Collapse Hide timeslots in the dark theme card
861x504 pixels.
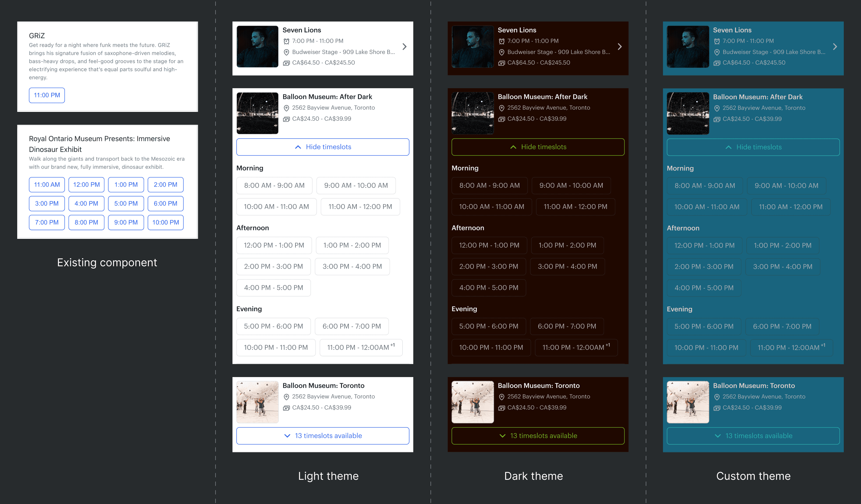point(538,147)
